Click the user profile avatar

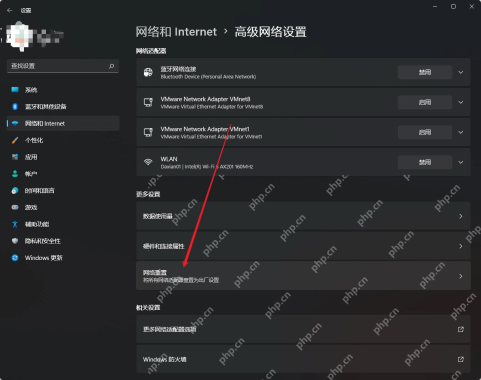tap(21, 36)
